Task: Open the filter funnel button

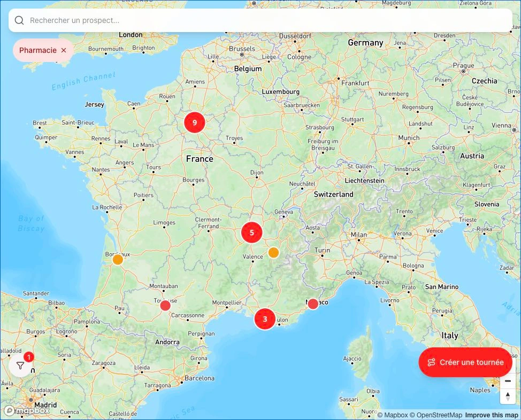Action: coord(20,365)
